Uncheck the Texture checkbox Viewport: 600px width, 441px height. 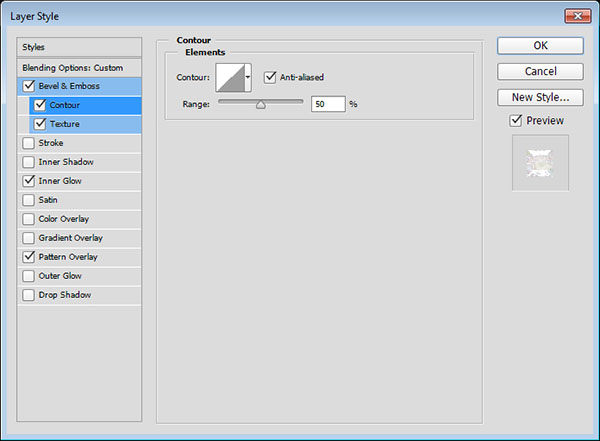point(40,124)
